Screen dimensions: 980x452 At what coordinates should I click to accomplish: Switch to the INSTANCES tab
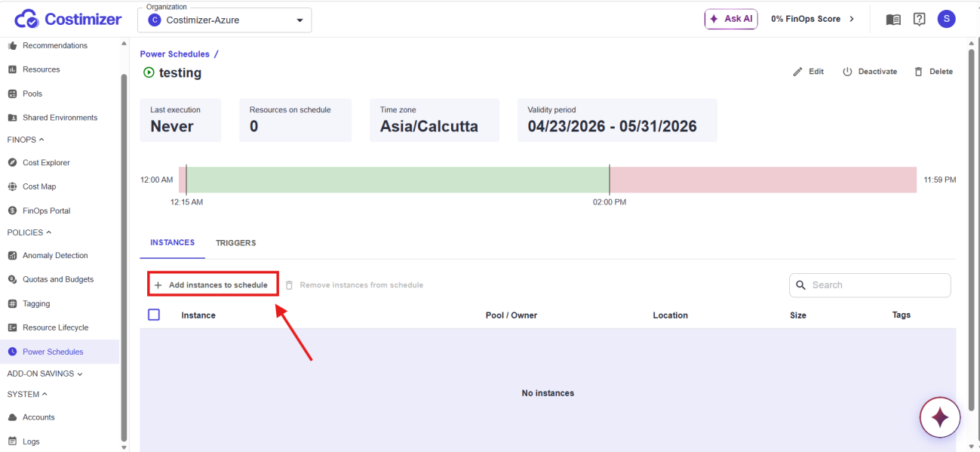[x=172, y=242]
